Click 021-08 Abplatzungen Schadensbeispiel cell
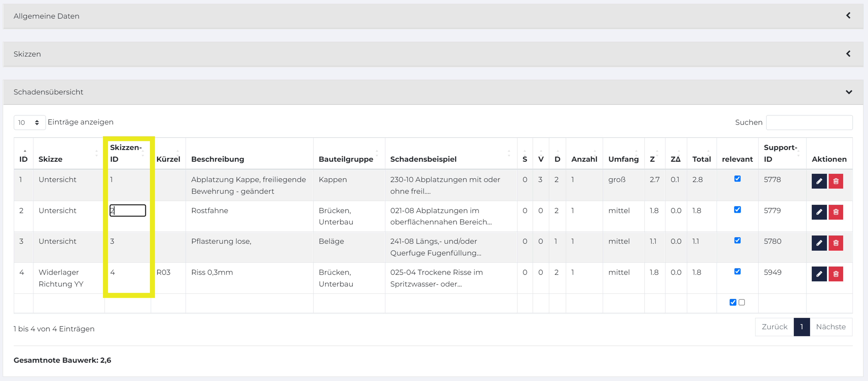 click(451, 216)
